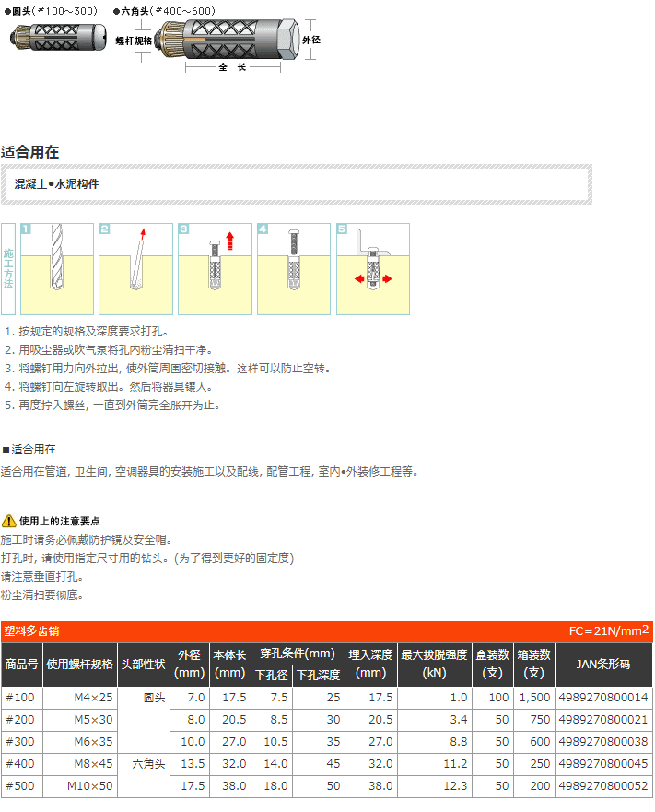Click the JAN条形码 column header
Viewport: 655px width, 812px height.
(x=603, y=664)
